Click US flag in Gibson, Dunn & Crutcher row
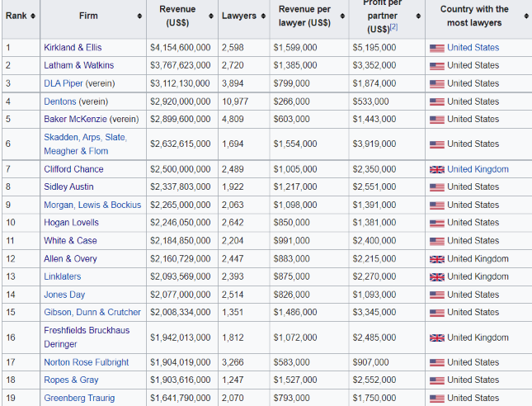Image resolution: width=532 pixels, height=406 pixels. click(x=437, y=313)
